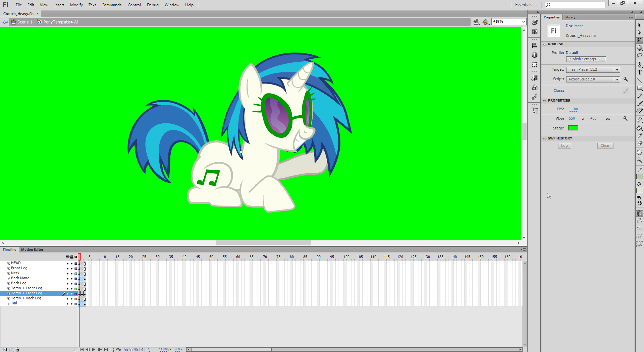Open the Info panel icon
644x352 pixels.
point(535,55)
